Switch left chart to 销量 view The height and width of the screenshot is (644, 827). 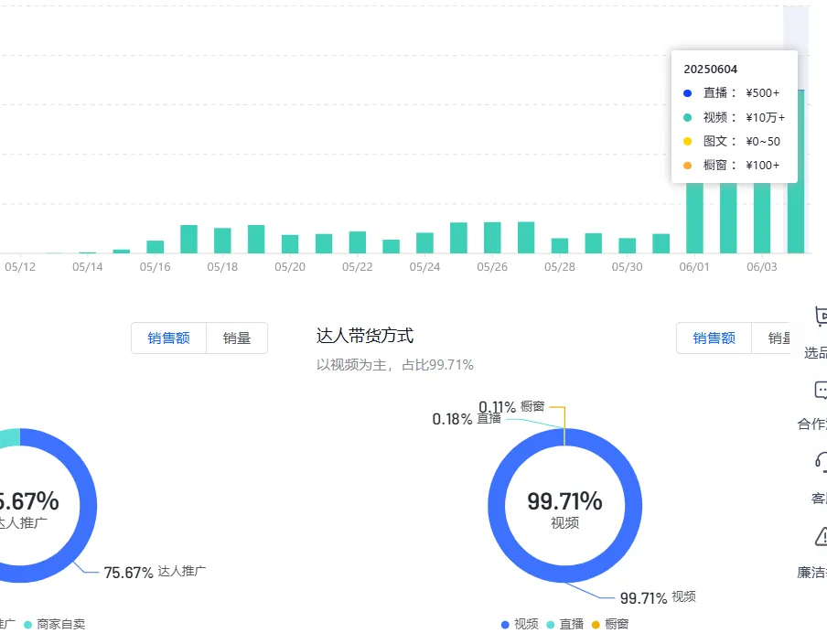(x=237, y=338)
